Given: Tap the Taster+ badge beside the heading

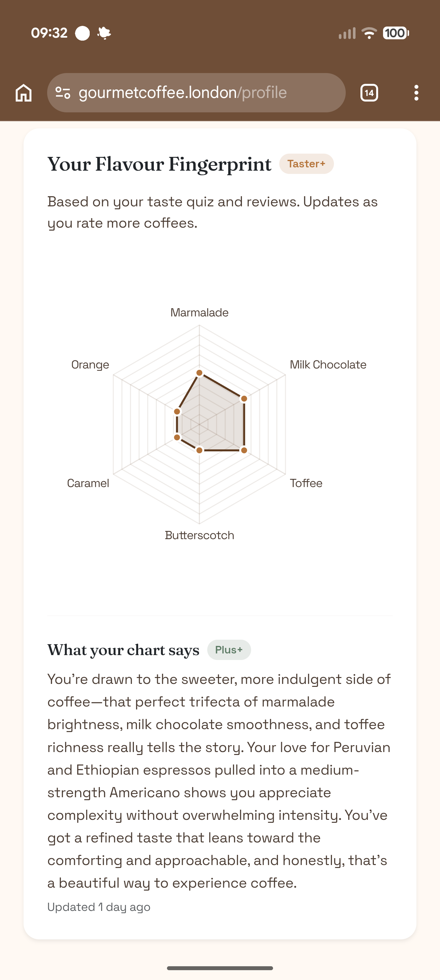Looking at the screenshot, I should coord(306,163).
